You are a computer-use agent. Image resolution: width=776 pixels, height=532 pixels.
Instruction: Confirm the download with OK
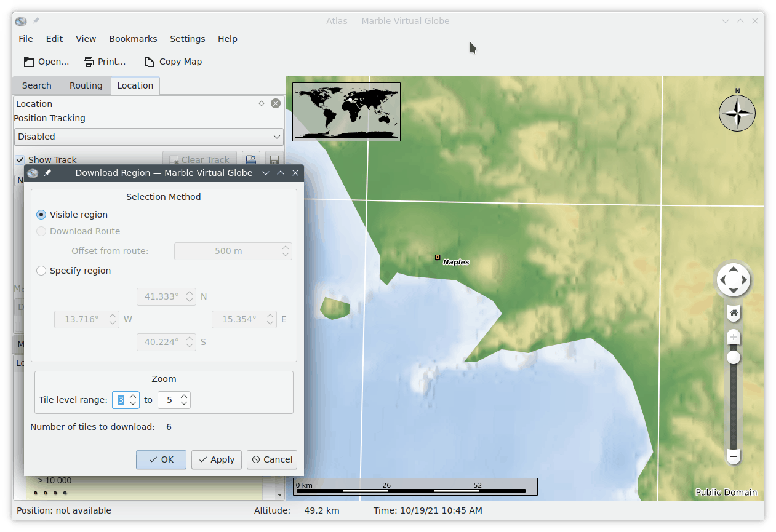tap(161, 459)
